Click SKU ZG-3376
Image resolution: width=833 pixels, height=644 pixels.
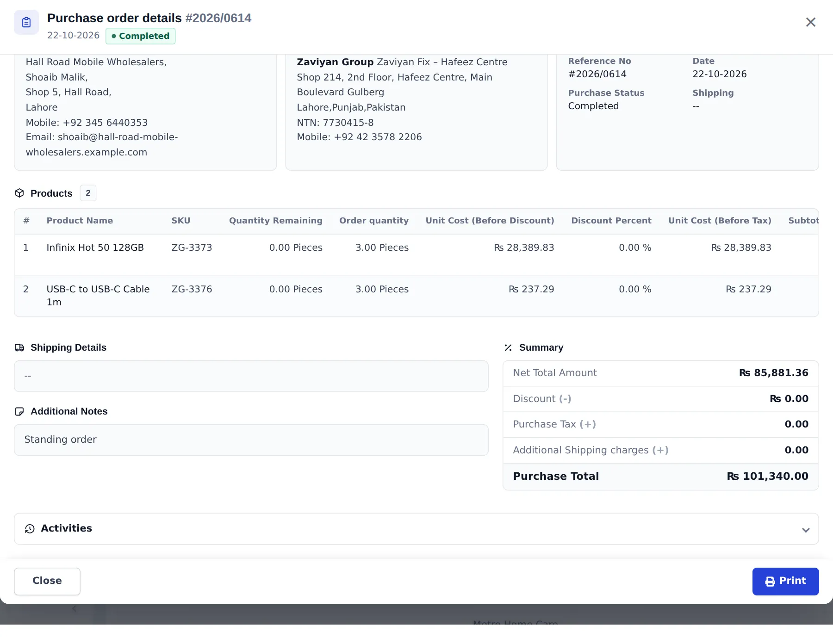pos(192,289)
